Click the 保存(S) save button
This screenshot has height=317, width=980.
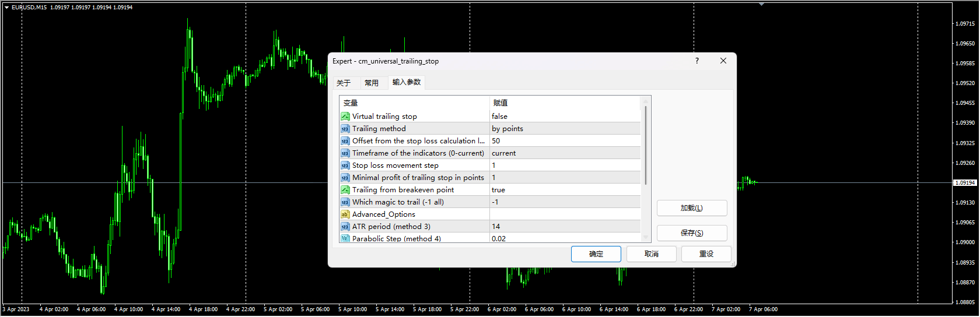tap(692, 233)
